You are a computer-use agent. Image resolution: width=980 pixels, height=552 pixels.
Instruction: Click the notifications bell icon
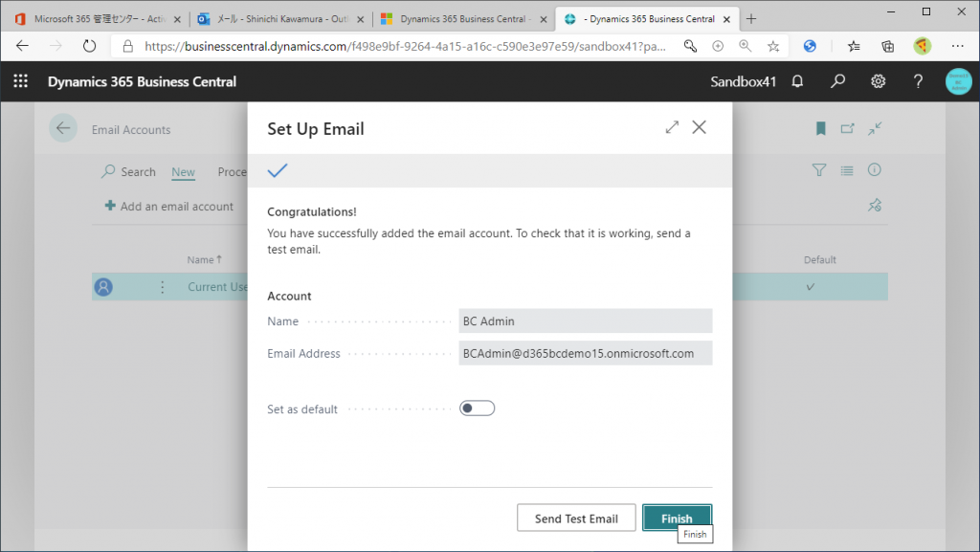[797, 81]
